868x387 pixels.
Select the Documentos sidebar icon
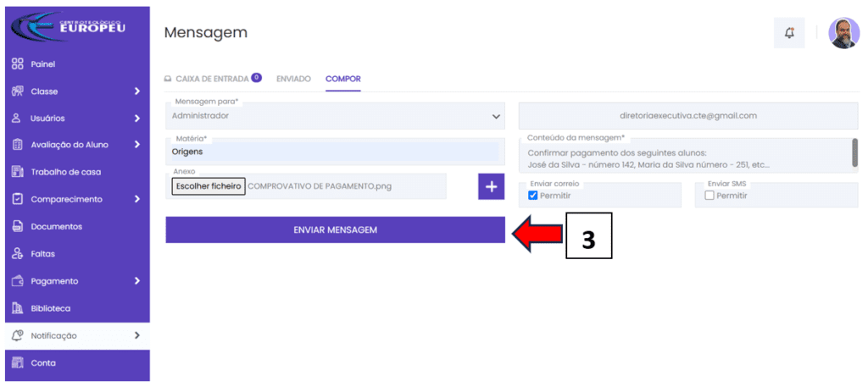point(17,227)
